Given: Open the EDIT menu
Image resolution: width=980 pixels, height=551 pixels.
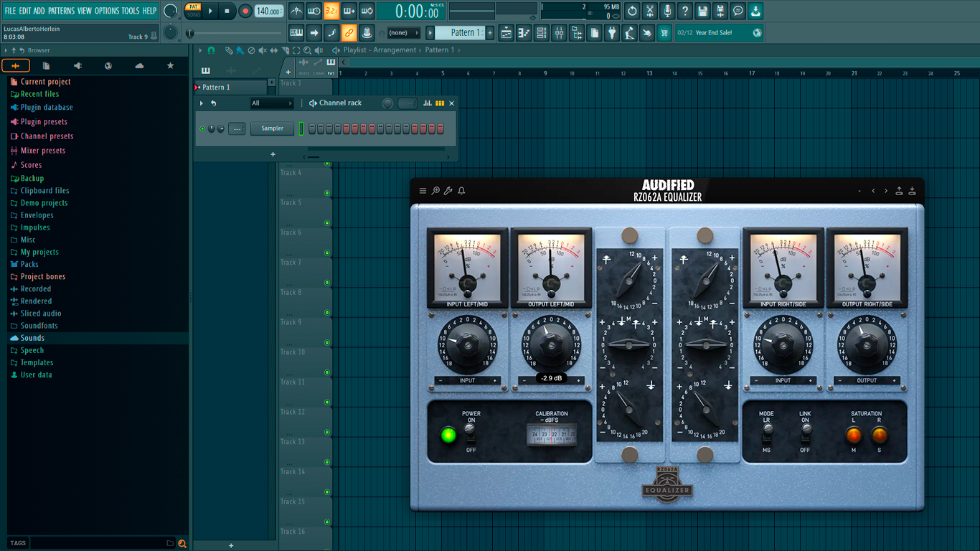Looking at the screenshot, I should [25, 11].
